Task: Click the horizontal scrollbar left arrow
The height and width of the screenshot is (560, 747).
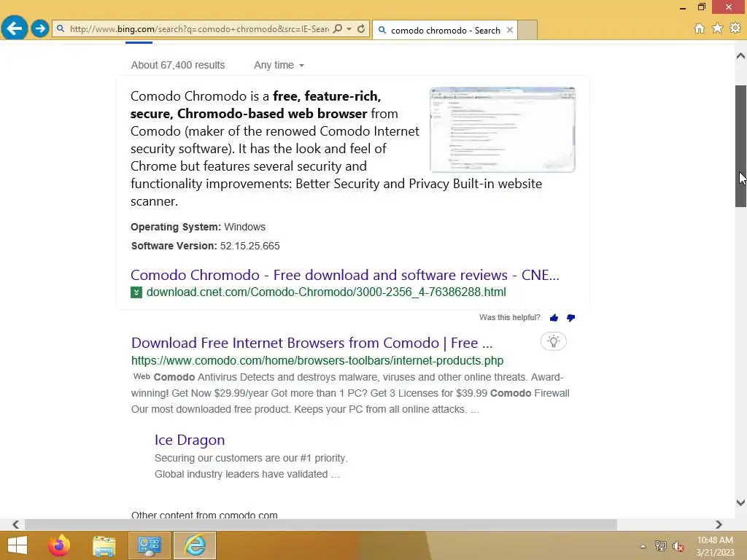Action: click(x=16, y=524)
